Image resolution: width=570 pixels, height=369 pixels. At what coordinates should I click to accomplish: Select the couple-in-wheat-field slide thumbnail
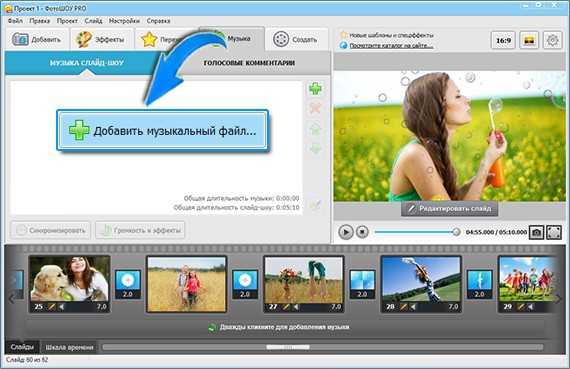[186, 284]
